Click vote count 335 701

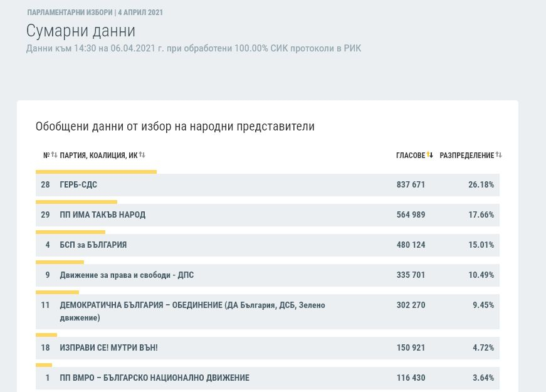point(411,275)
